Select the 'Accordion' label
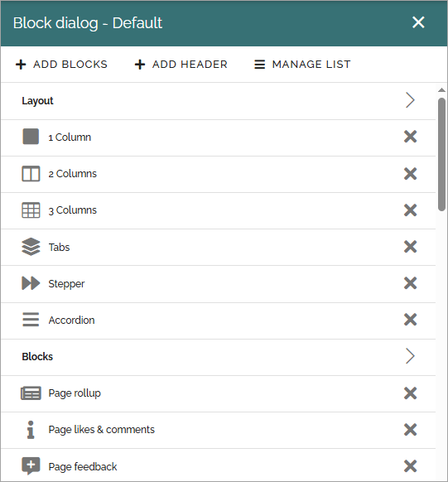The height and width of the screenshot is (482, 448). 71,321
